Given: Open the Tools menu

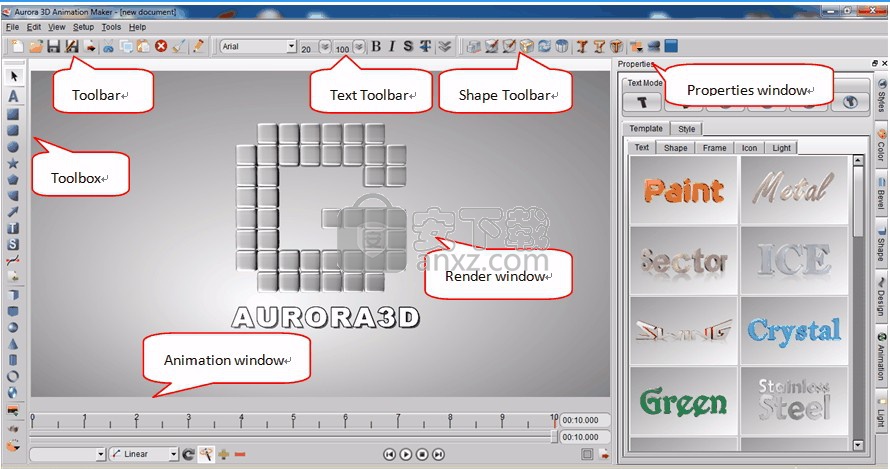Looking at the screenshot, I should click(111, 27).
